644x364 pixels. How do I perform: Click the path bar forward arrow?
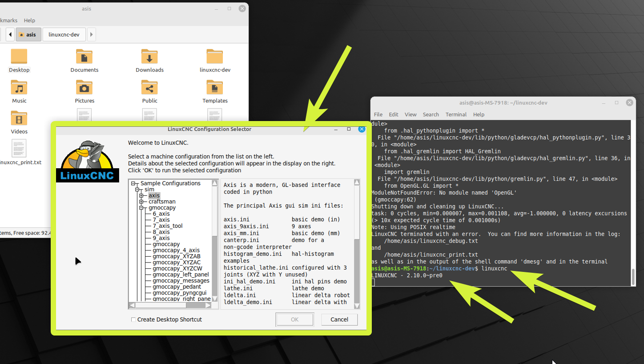click(91, 35)
